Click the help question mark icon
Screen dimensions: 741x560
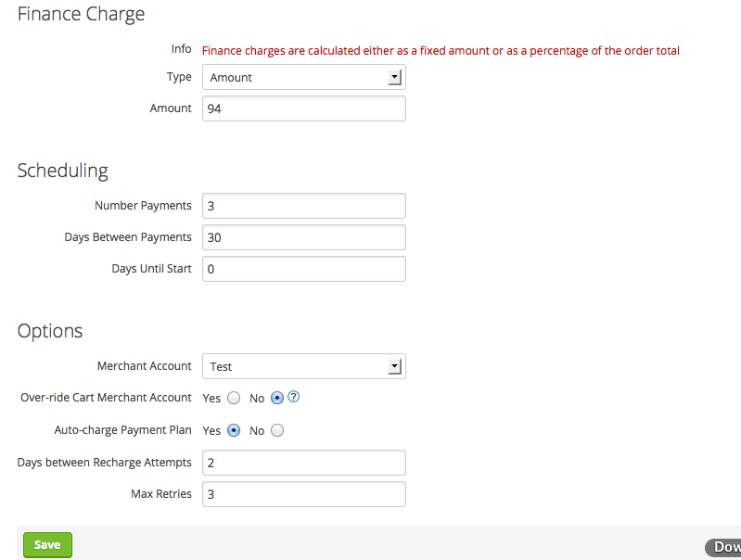pyautogui.click(x=293, y=397)
